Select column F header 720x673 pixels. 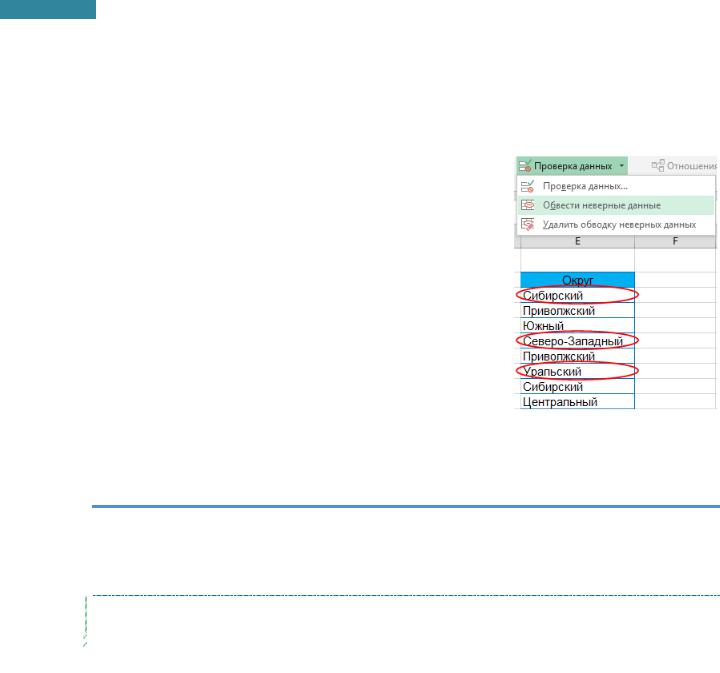pos(675,241)
